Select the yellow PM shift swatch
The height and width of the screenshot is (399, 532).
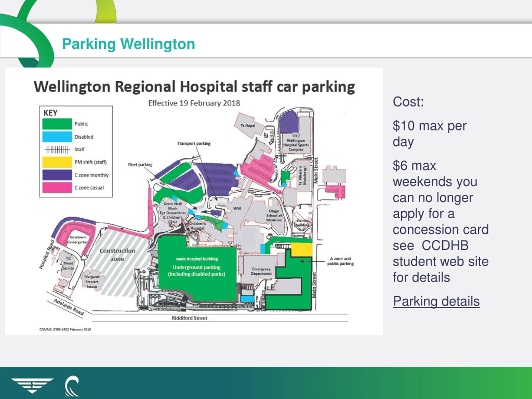pos(57,162)
